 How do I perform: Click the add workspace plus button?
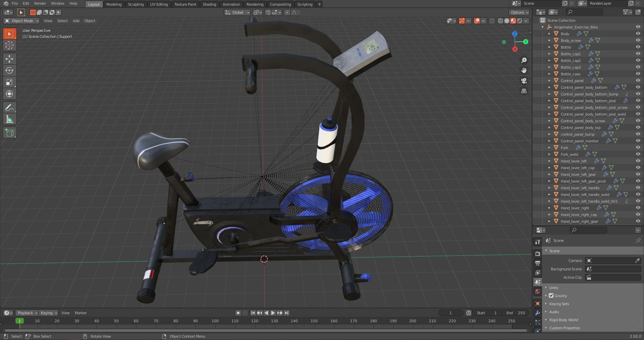(319, 4)
